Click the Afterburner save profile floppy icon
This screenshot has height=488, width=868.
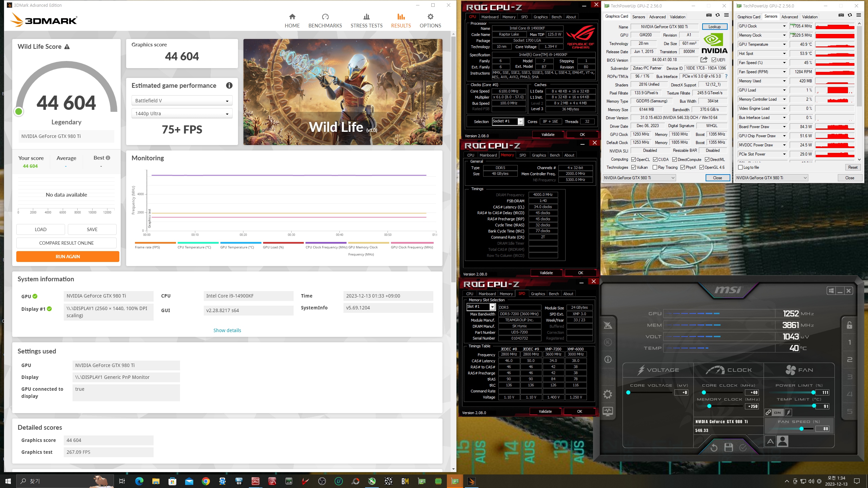coord(728,448)
